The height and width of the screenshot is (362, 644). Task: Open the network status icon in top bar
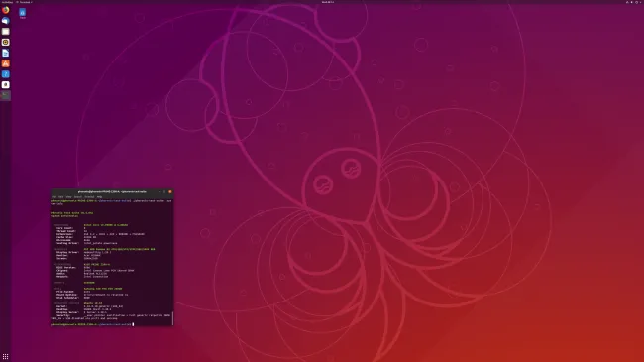(x=627, y=2)
